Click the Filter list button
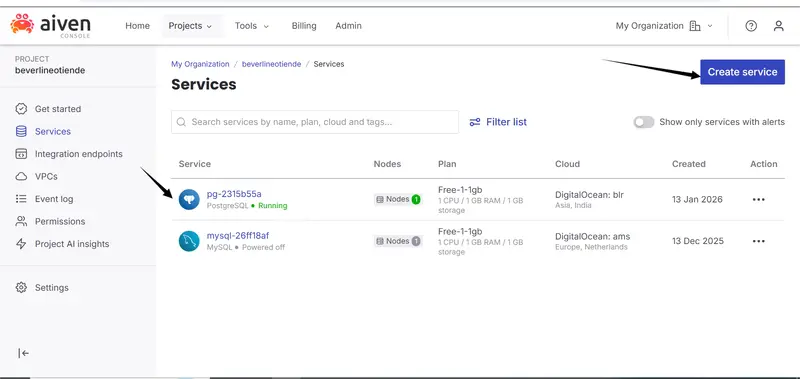 pos(498,122)
